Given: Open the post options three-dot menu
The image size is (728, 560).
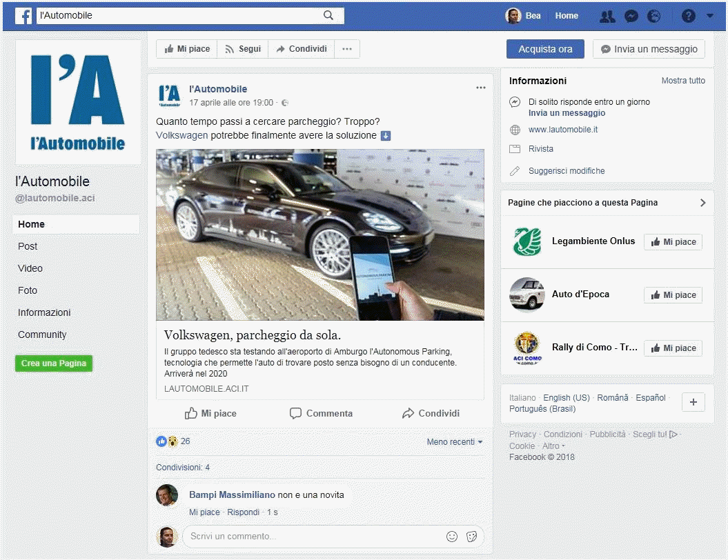Looking at the screenshot, I should pyautogui.click(x=480, y=88).
